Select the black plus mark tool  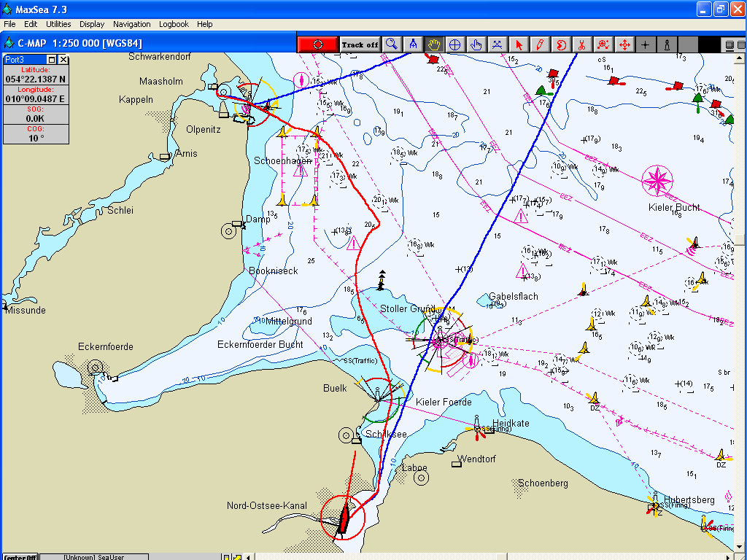pos(645,44)
